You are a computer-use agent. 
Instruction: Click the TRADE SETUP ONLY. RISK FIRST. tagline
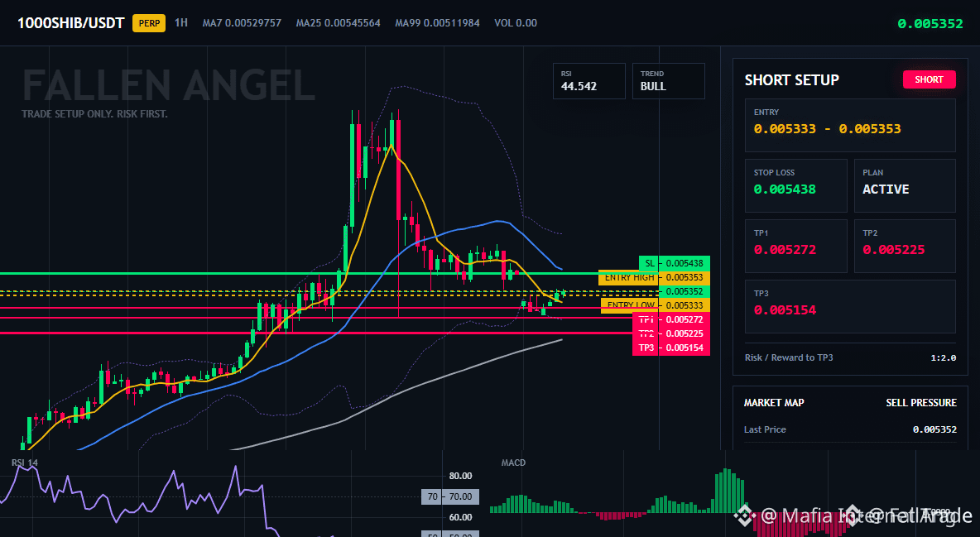point(94,114)
